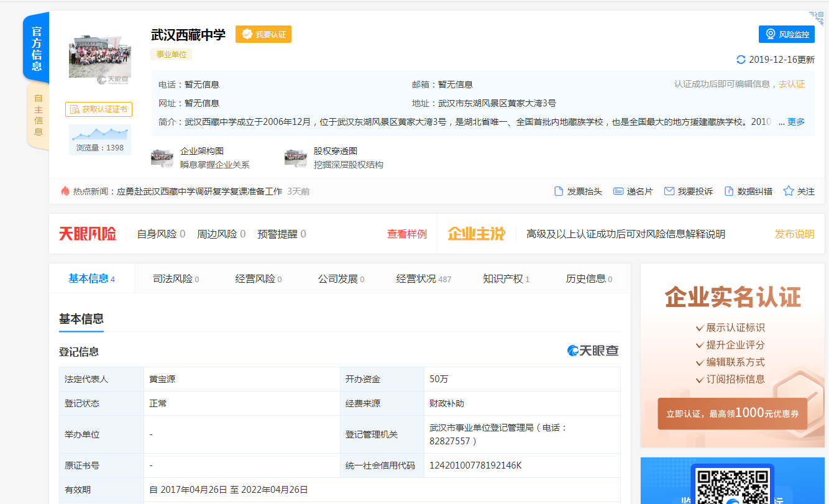Open the 企业架构图 thumbnail
This screenshot has width=829, height=504.
[162, 158]
